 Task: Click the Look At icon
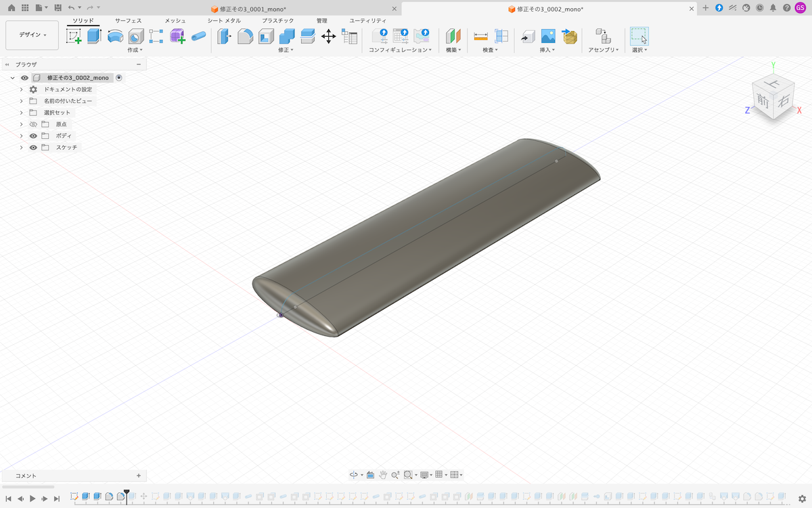pos(371,475)
